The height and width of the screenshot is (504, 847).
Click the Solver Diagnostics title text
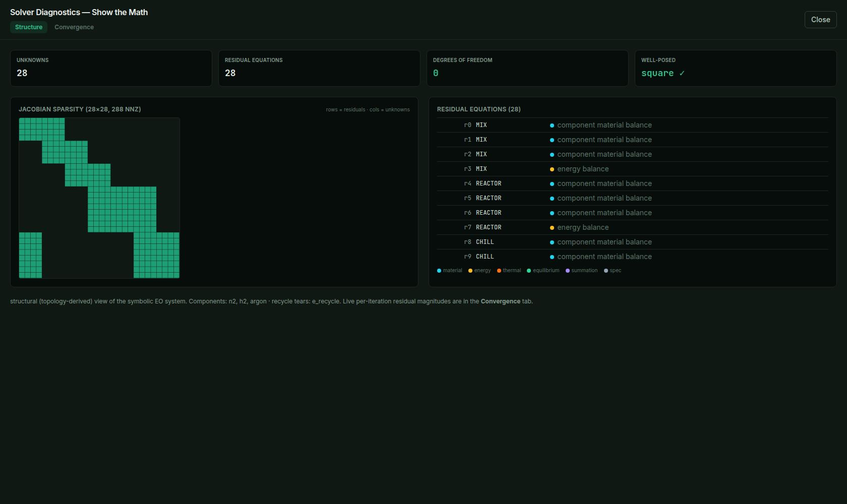[79, 12]
